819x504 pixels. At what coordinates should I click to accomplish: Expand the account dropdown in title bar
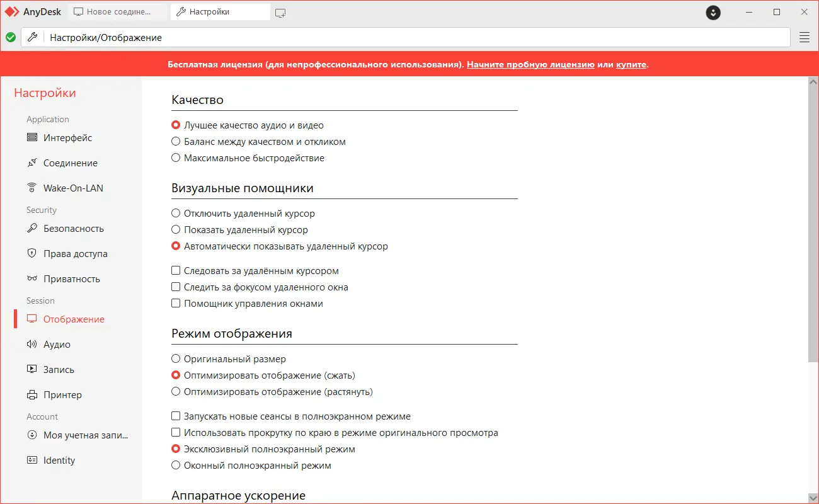tap(713, 12)
